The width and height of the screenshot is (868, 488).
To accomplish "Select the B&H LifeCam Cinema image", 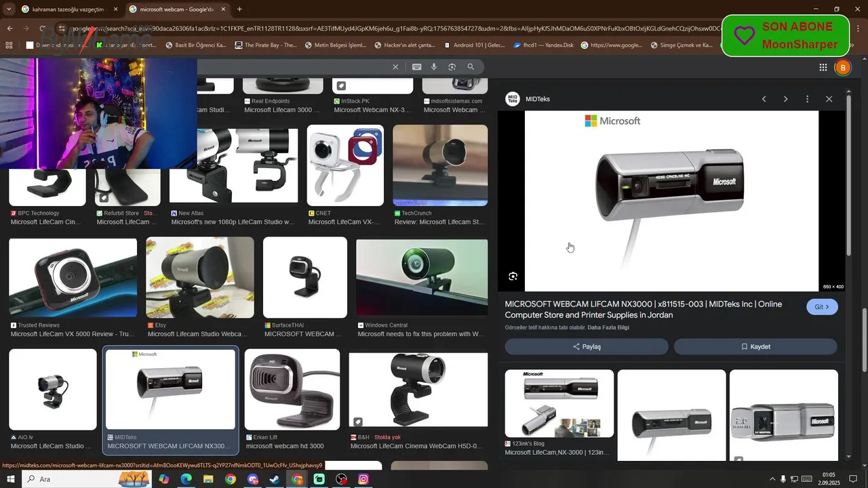I will tap(418, 390).
